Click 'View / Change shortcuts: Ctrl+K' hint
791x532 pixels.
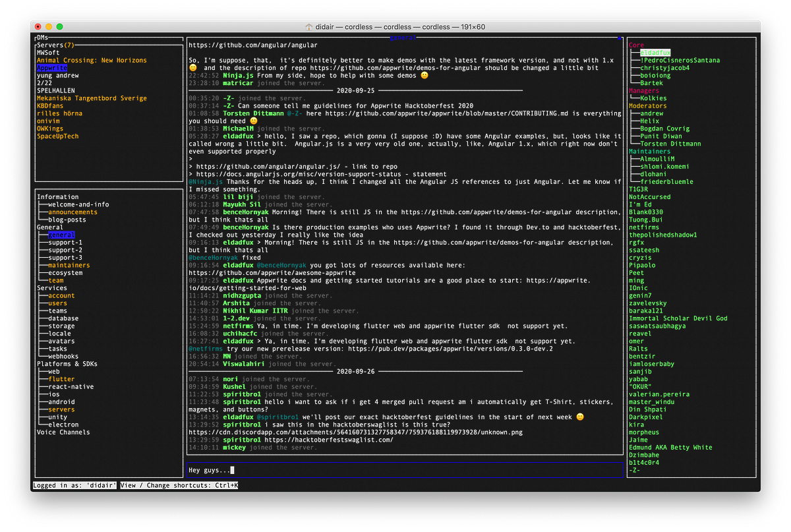[x=179, y=485]
